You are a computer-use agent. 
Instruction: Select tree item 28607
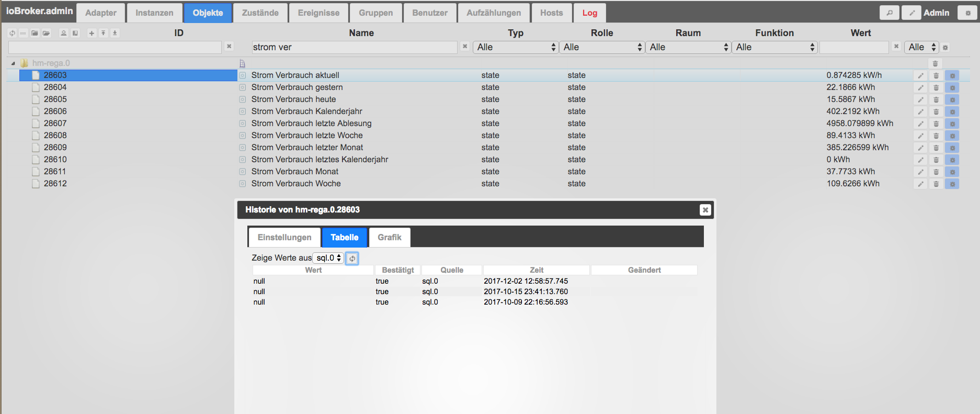point(55,124)
